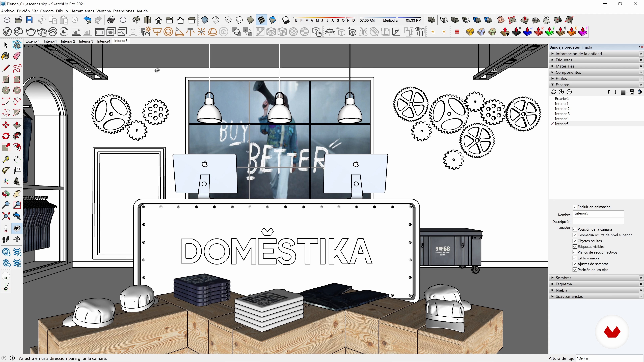Toggle Etiquetas visibles checkbox
The height and width of the screenshot is (362, 644).
pos(575,247)
